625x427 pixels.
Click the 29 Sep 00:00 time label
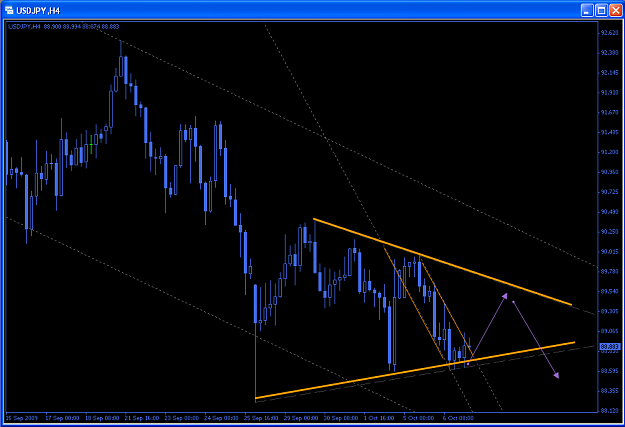[301, 418]
